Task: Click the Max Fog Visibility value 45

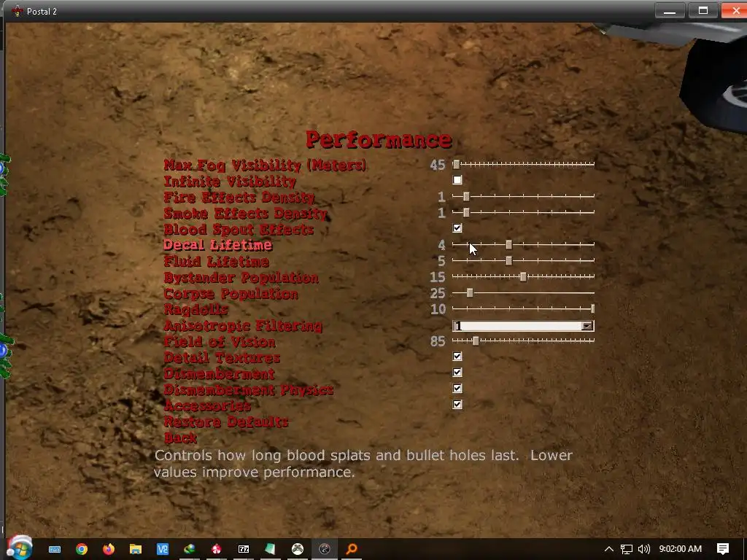Action: click(x=438, y=165)
